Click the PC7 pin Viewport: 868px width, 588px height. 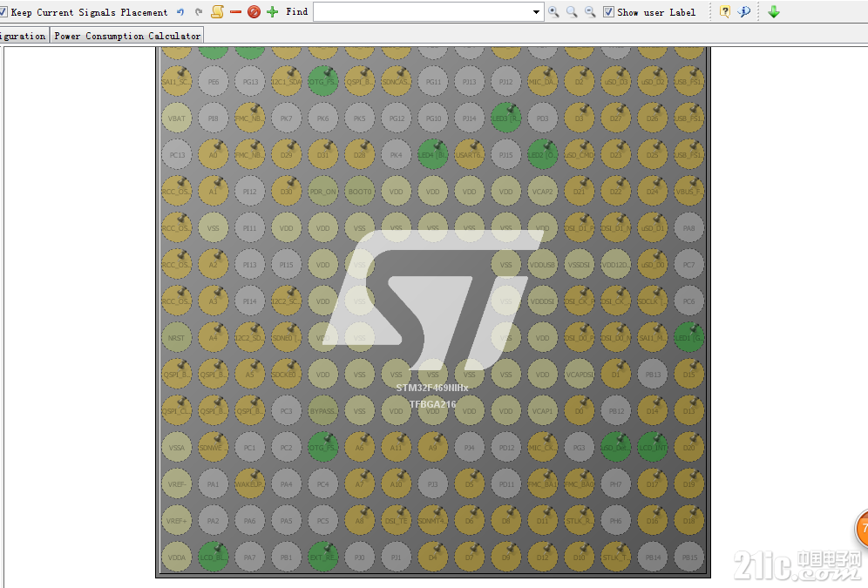[x=689, y=265]
